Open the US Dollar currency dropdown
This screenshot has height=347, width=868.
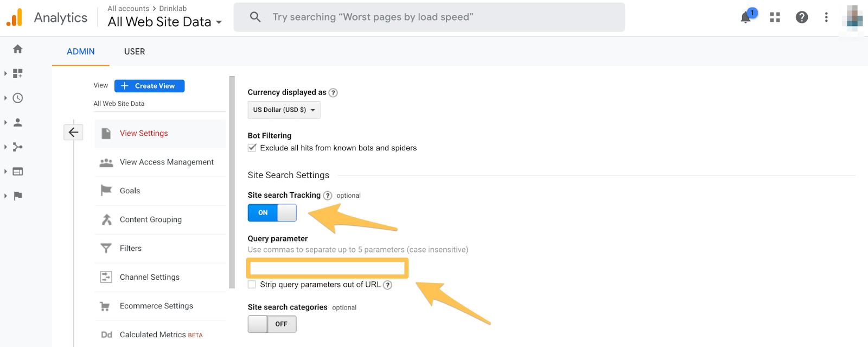284,110
